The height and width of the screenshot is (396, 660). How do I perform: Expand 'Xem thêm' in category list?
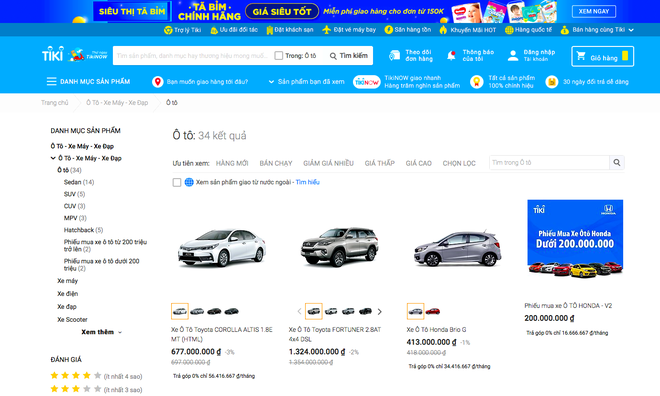(101, 332)
